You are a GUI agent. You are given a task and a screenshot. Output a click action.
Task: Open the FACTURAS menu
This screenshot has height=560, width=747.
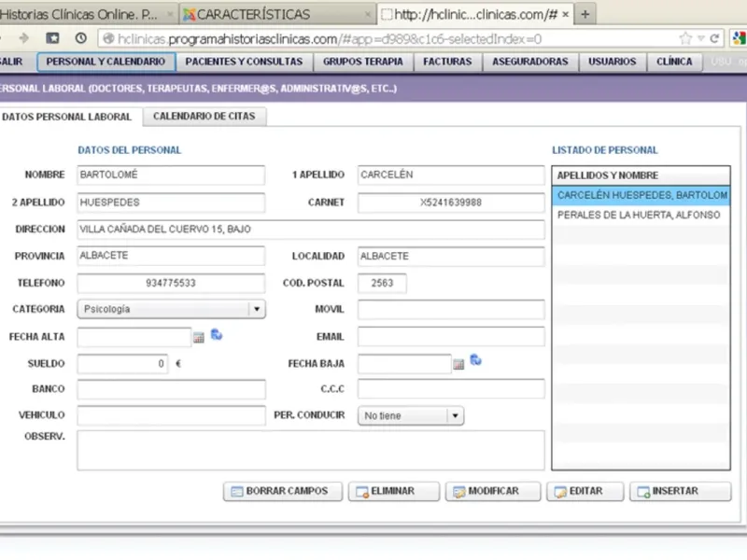(447, 62)
